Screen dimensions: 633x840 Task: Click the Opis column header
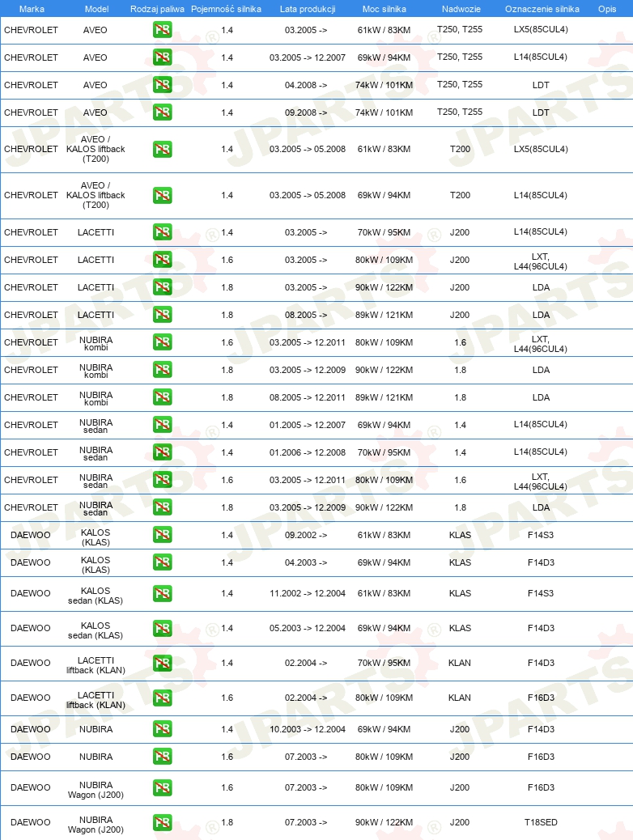607,9
